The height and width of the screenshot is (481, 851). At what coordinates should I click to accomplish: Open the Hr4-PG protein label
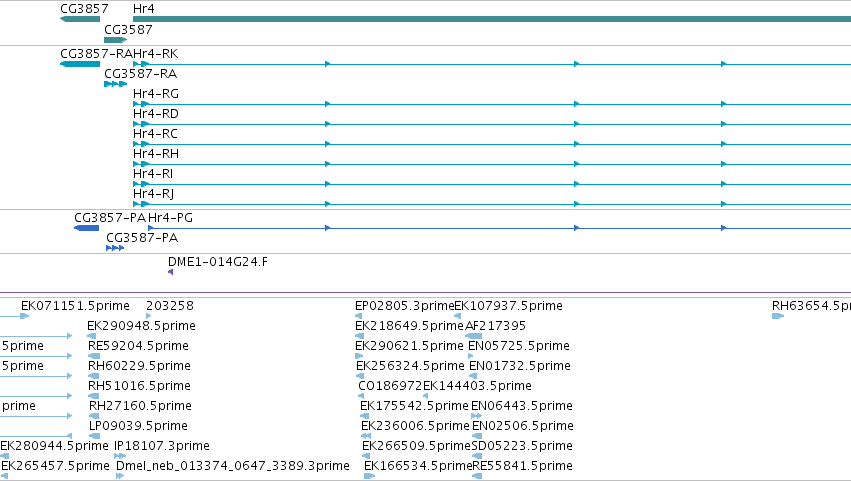pyautogui.click(x=170, y=218)
